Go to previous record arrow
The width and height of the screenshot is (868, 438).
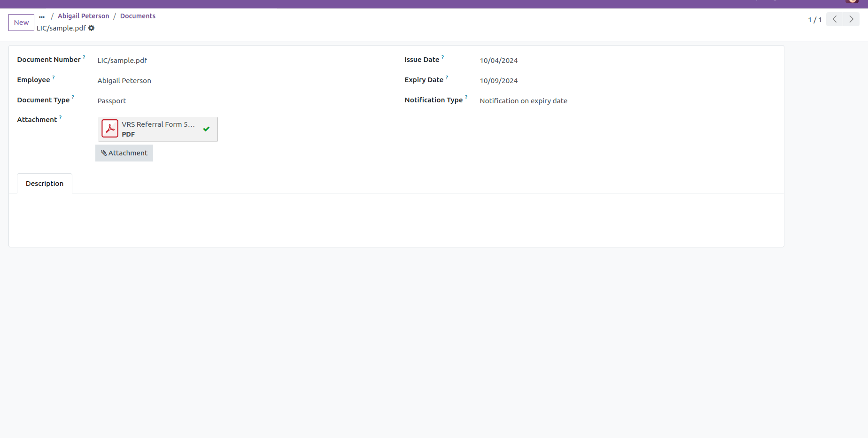click(834, 19)
